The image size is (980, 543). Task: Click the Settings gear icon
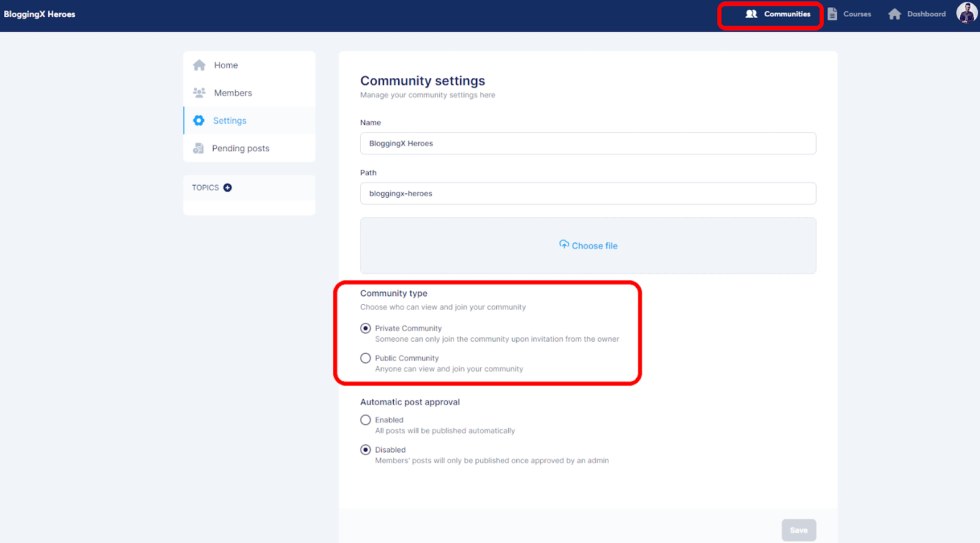coord(198,121)
